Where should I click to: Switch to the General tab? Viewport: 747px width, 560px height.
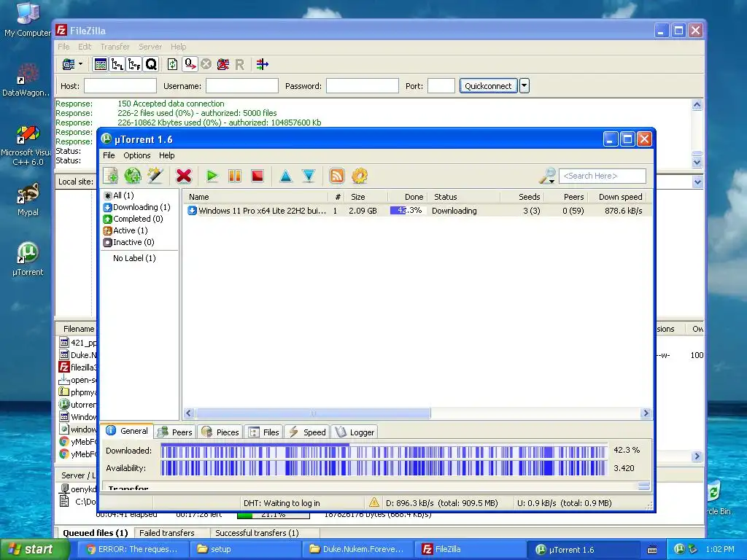pos(127,431)
